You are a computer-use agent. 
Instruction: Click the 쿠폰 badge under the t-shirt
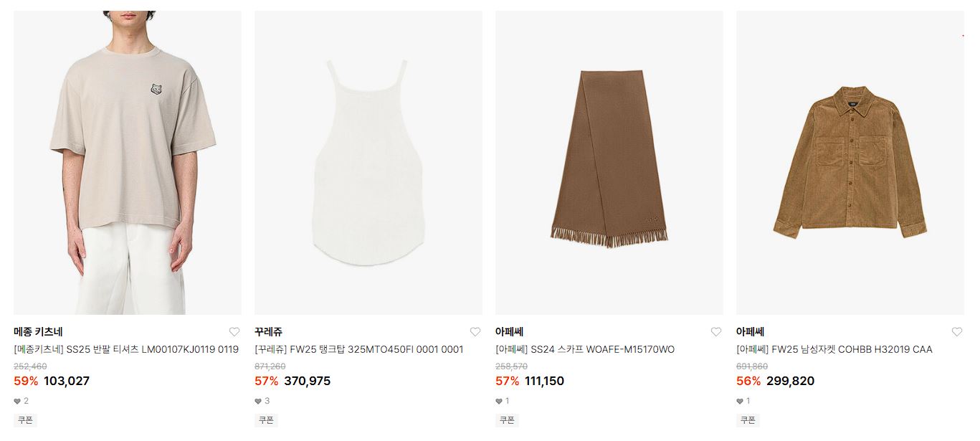coord(25,420)
